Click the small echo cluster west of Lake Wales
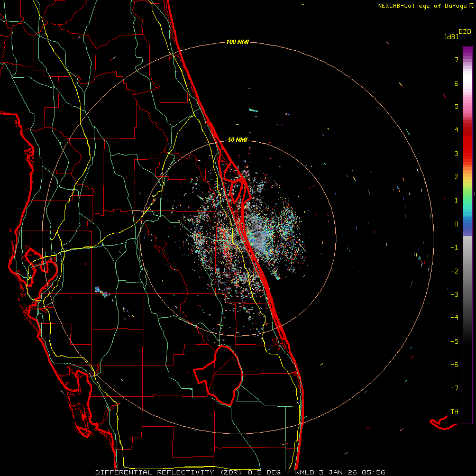Viewport: 476px width, 476px height. coord(102,291)
